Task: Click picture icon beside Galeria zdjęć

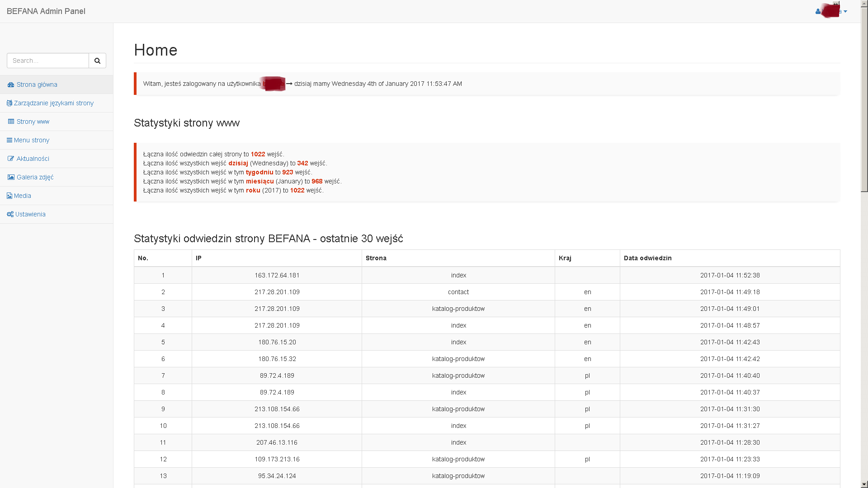Action: click(11, 177)
